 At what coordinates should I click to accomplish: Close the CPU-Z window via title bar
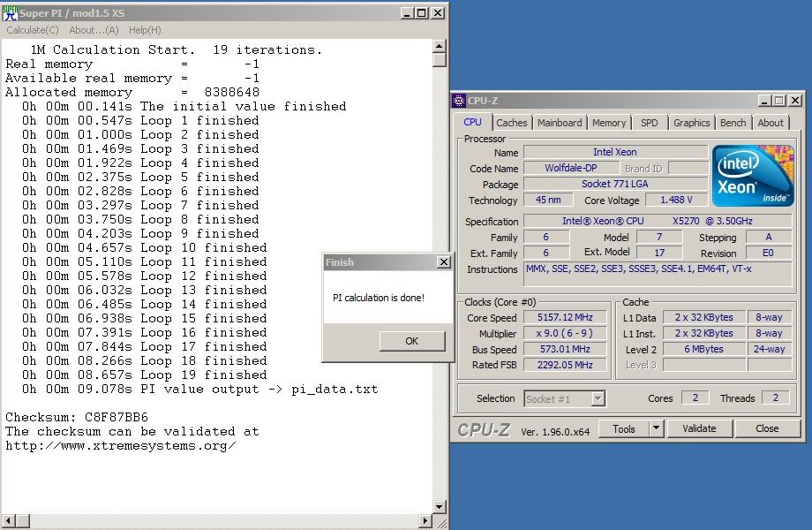tap(795, 101)
